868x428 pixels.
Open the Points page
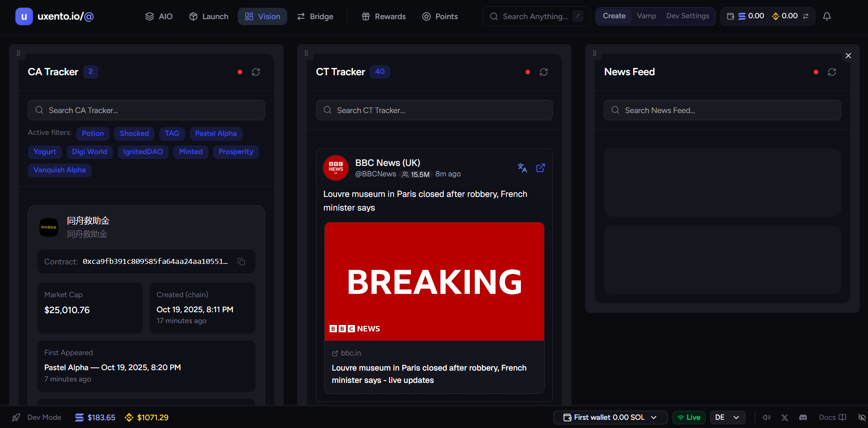440,16
